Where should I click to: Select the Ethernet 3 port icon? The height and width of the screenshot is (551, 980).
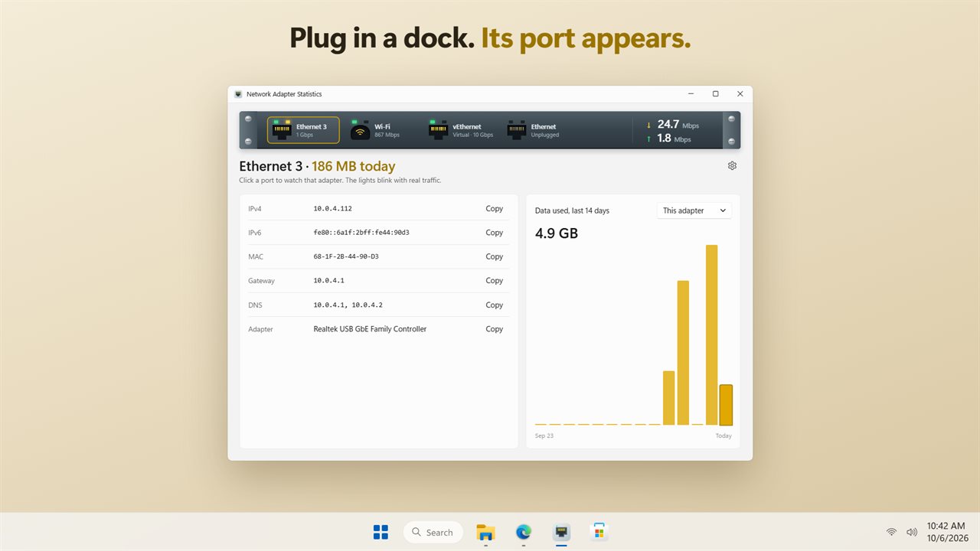coord(282,130)
